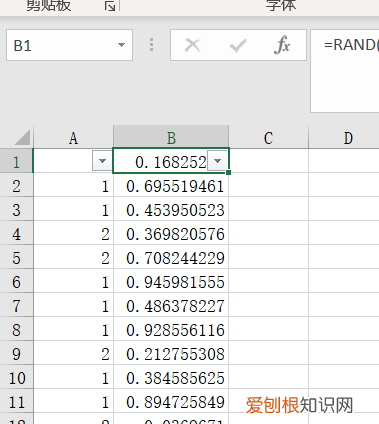Image resolution: width=379 pixels, height=424 pixels.
Task: Select row 6 header
Action: click(16, 281)
